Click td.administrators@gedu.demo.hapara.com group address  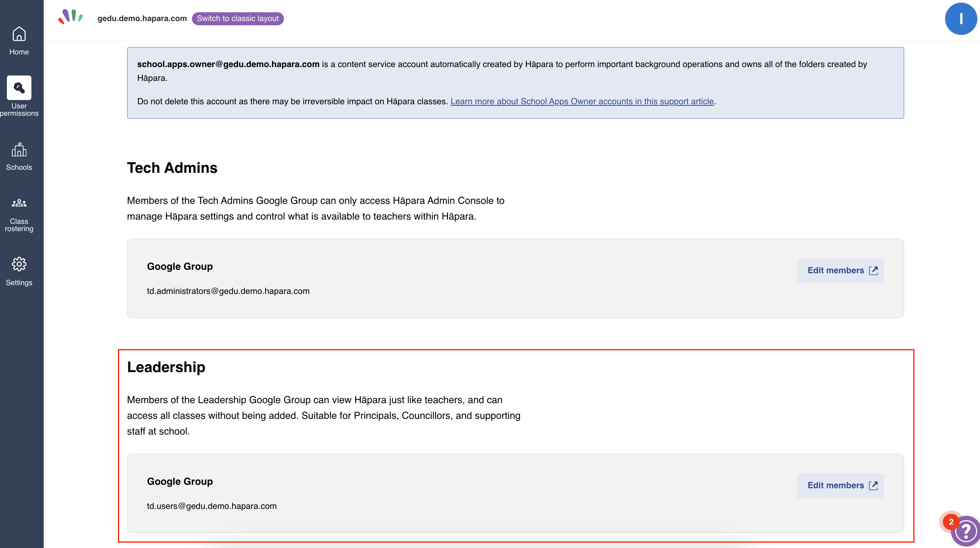[x=228, y=291]
